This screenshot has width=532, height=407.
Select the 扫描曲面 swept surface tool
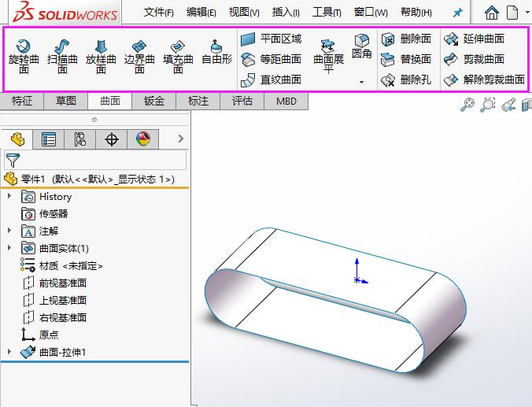click(62, 57)
